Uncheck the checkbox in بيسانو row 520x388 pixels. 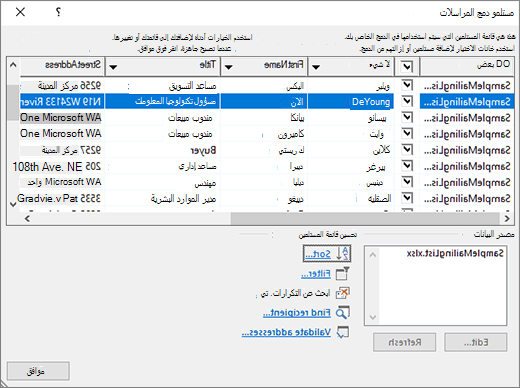(x=407, y=117)
